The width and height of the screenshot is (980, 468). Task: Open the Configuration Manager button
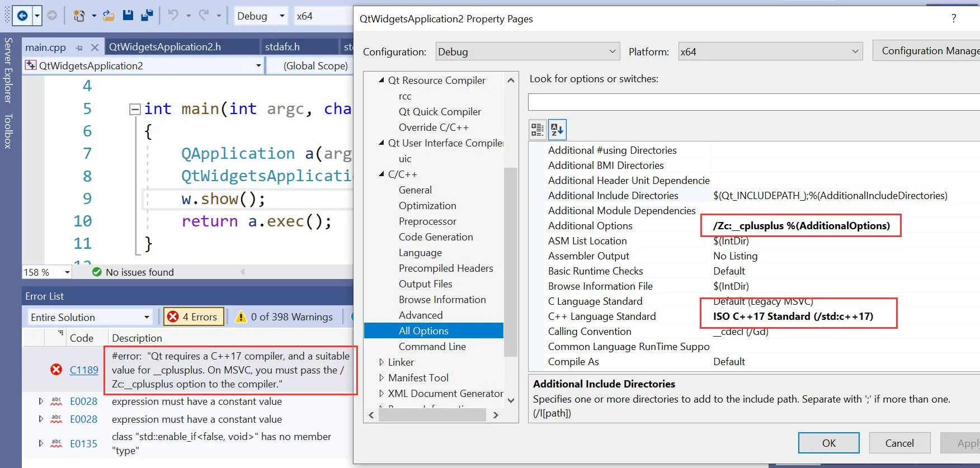(x=926, y=51)
